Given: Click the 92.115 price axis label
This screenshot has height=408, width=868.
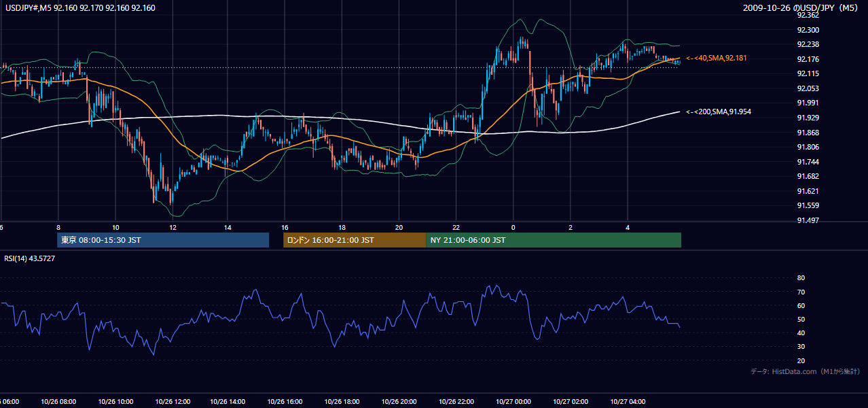Looking at the screenshot, I should click(x=808, y=73).
